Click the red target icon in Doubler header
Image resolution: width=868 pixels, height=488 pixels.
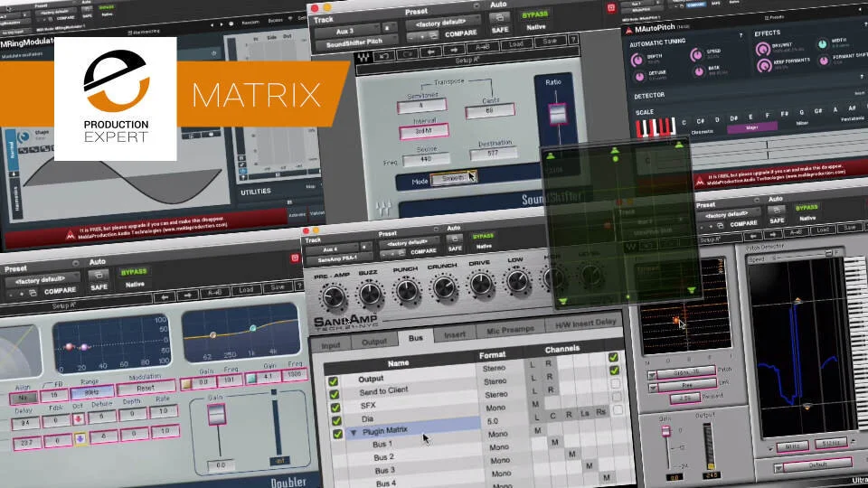[295, 258]
